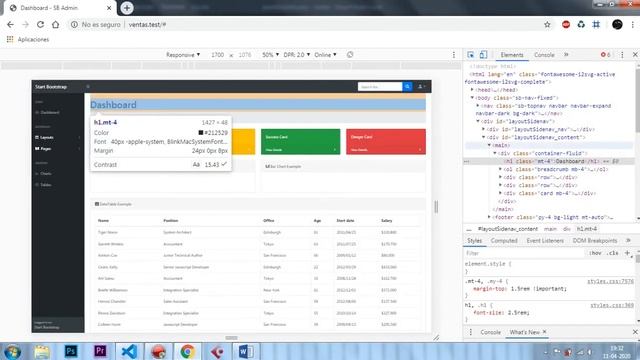
Task: Edit the viewport width value 1700
Action: [x=218, y=55]
